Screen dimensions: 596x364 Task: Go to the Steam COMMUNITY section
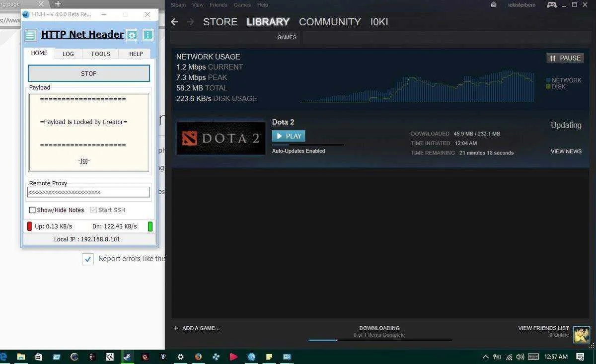tap(330, 22)
